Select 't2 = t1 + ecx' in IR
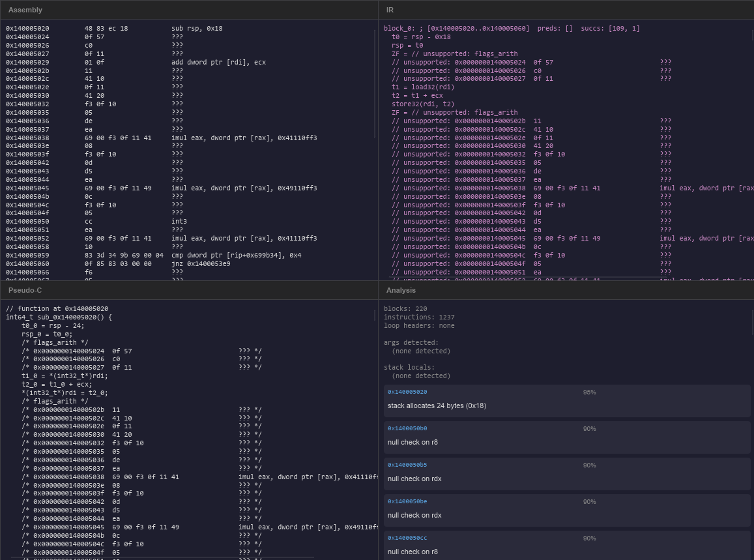754x560 pixels. coord(417,95)
